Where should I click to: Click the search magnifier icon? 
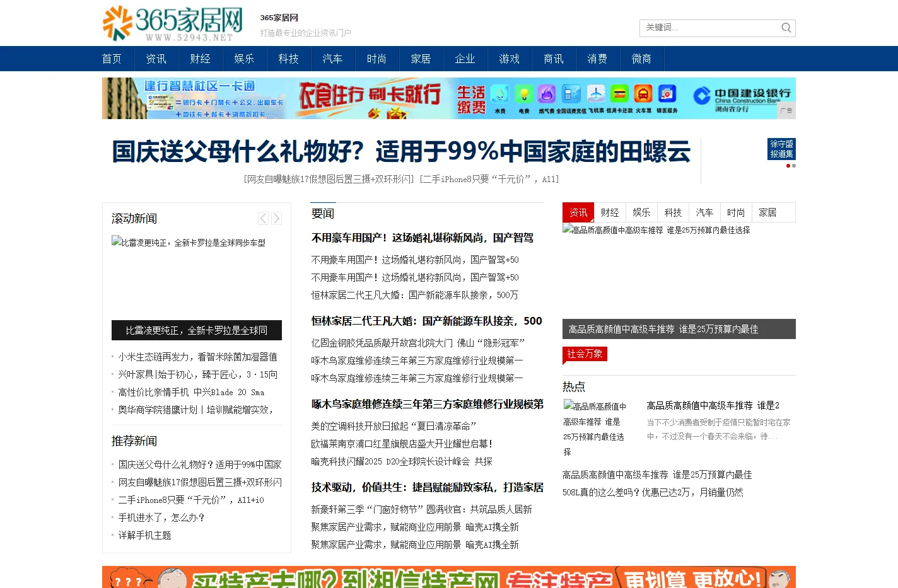pos(786,28)
